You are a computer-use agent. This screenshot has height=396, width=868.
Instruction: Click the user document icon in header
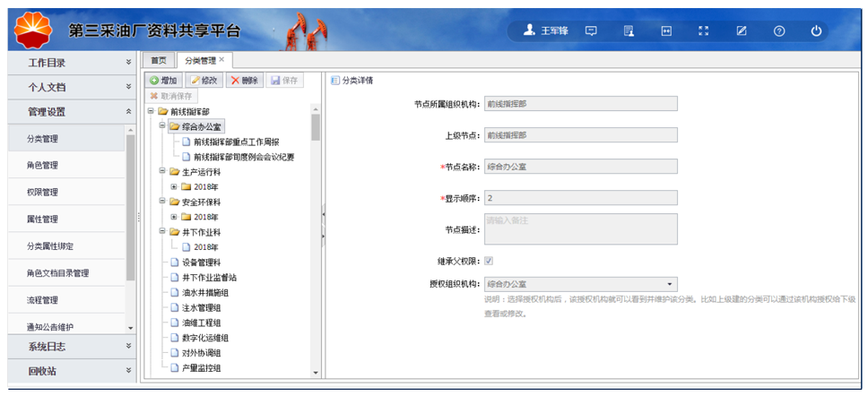point(629,30)
